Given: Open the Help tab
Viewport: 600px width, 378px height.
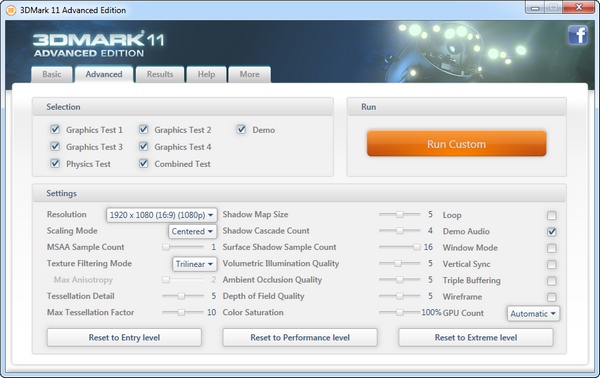Looking at the screenshot, I should click(x=206, y=74).
